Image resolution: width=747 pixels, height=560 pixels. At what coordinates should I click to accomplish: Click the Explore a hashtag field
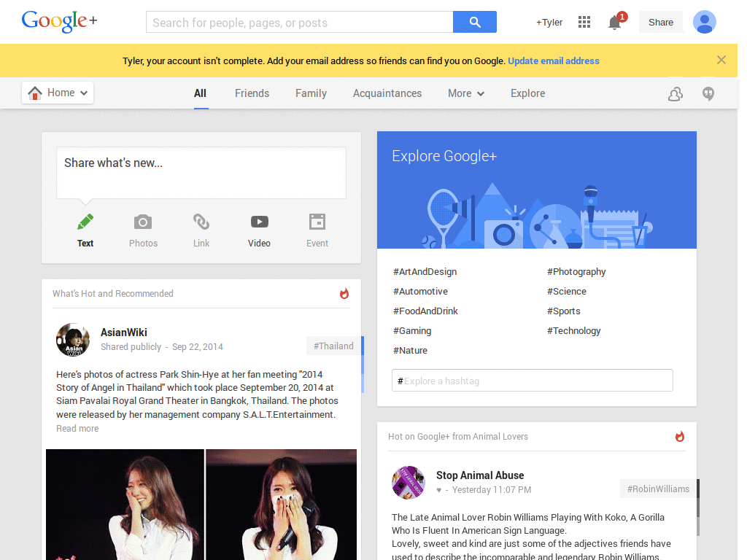(x=532, y=381)
